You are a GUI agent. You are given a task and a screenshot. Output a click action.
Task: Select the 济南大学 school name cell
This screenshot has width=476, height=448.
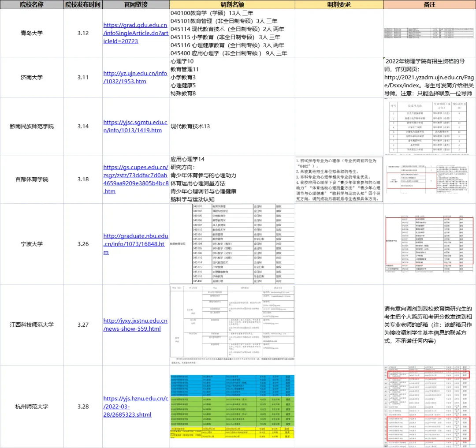click(32, 78)
